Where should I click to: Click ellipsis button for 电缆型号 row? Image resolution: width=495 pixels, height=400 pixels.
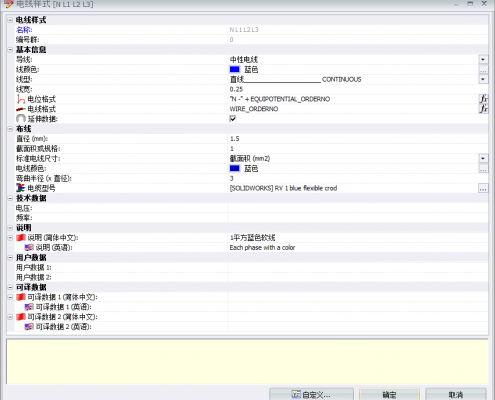point(483,188)
